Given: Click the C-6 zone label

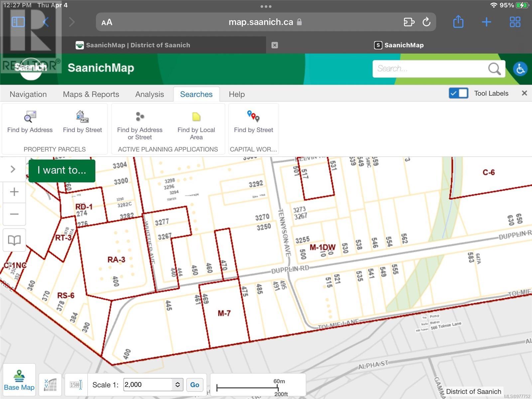Looking at the screenshot, I should (x=489, y=172).
